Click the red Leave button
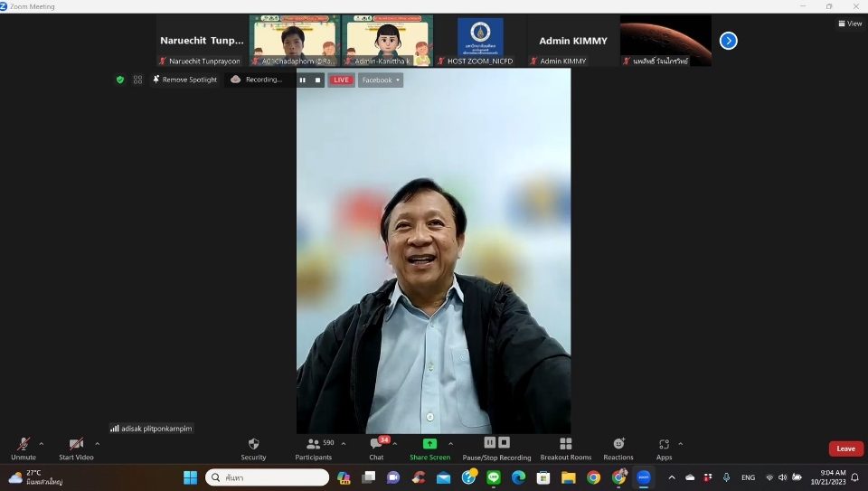Image resolution: width=868 pixels, height=491 pixels. pyautogui.click(x=846, y=449)
